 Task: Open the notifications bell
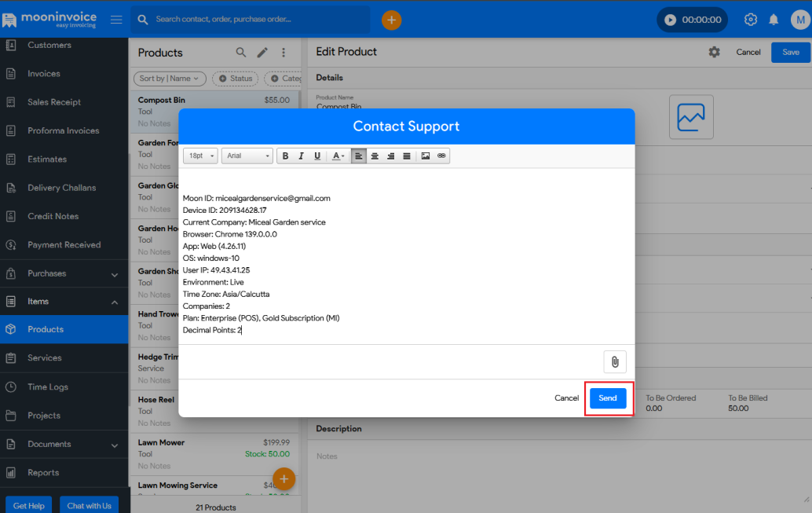click(774, 20)
